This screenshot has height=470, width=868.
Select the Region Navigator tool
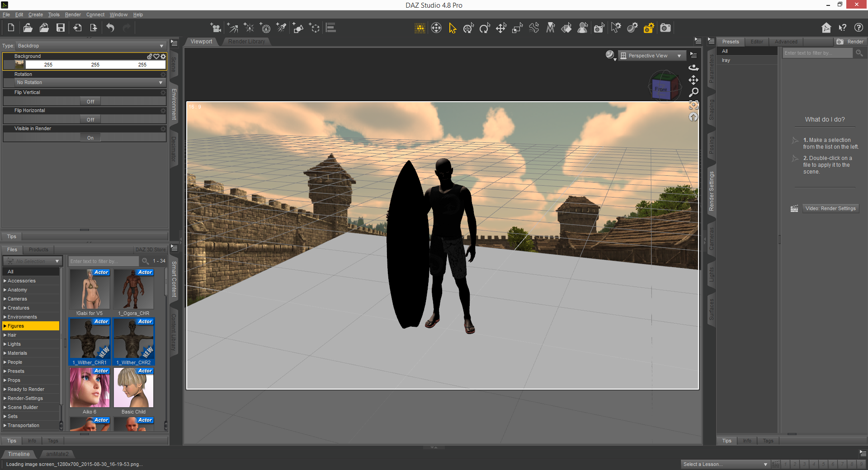583,28
